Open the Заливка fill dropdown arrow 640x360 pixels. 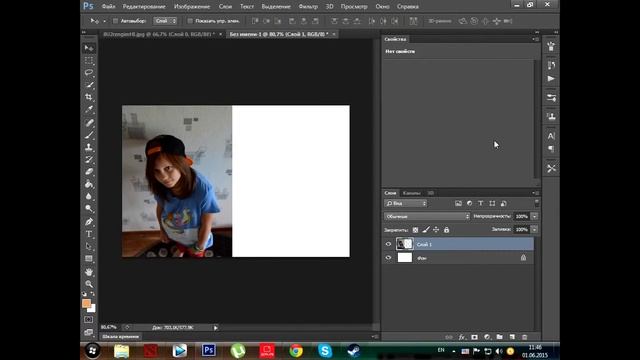click(534, 229)
